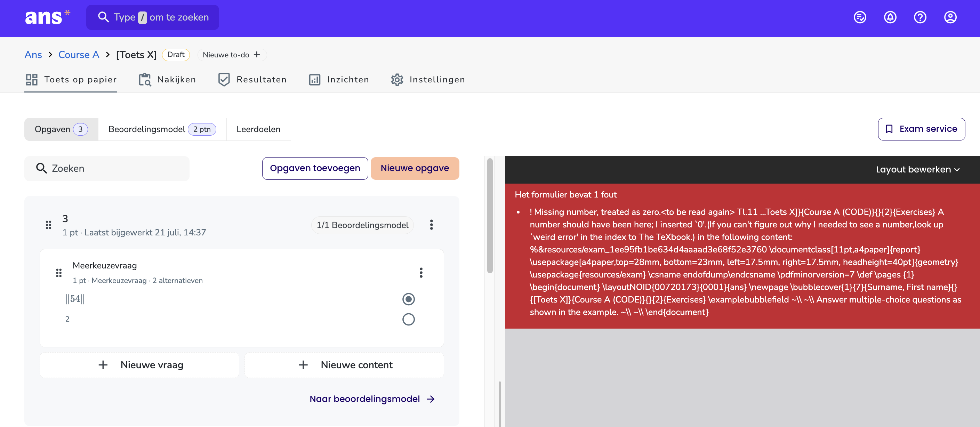The image size is (980, 427).
Task: Click the Nieuwe vraag button
Action: [x=139, y=365]
